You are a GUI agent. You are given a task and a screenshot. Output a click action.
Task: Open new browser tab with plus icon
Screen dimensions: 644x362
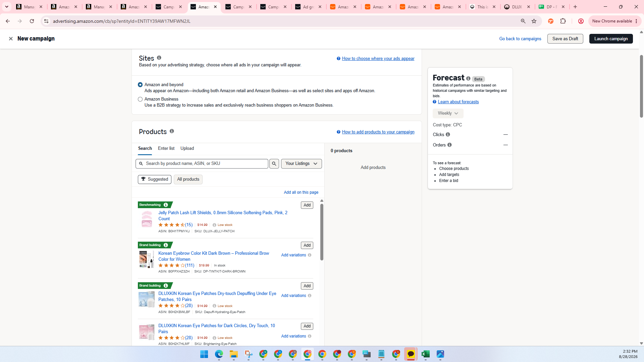click(x=575, y=7)
